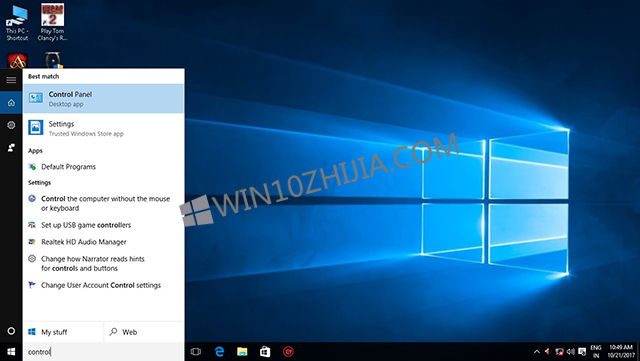Open Control Panel best match result
640x361 pixels.
[104, 98]
